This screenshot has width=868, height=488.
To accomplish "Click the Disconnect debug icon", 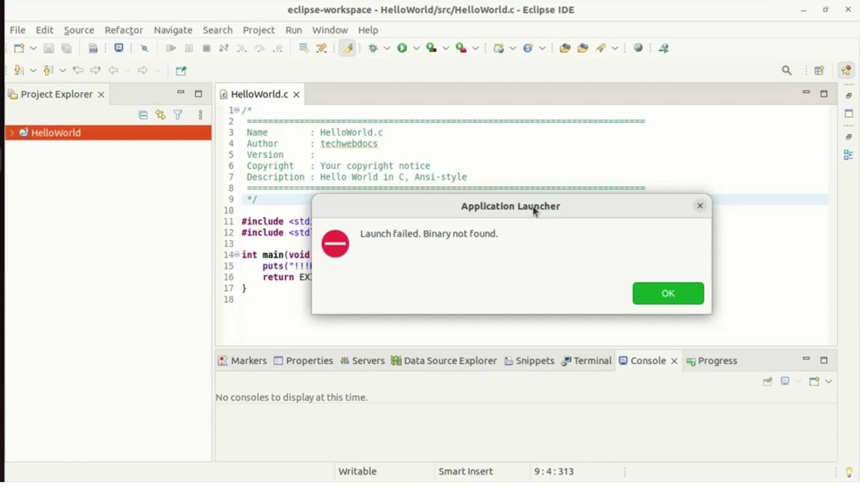I will tap(224, 48).
